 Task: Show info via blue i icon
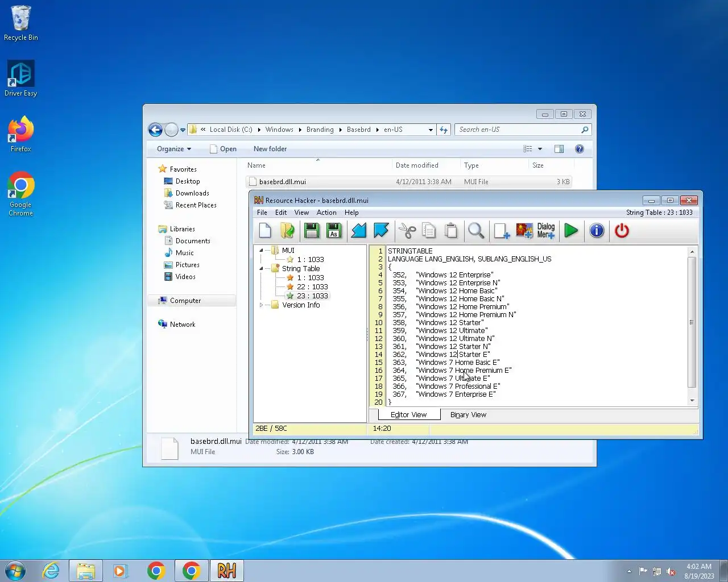point(597,231)
